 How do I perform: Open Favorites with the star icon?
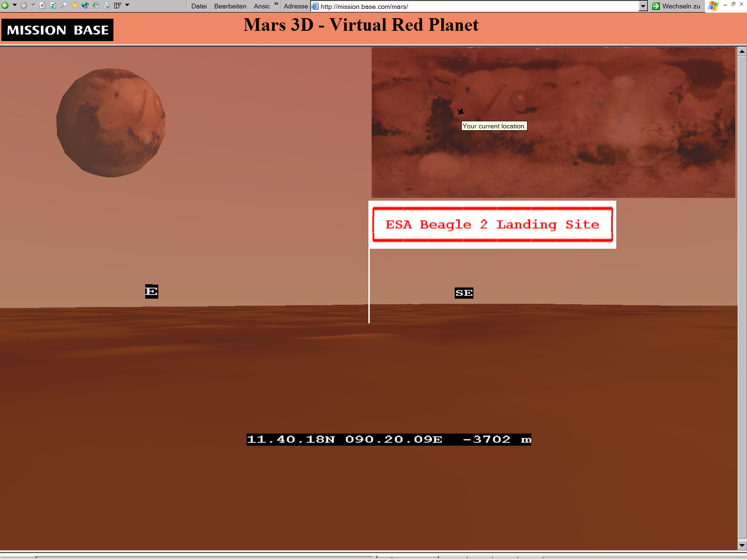click(74, 6)
